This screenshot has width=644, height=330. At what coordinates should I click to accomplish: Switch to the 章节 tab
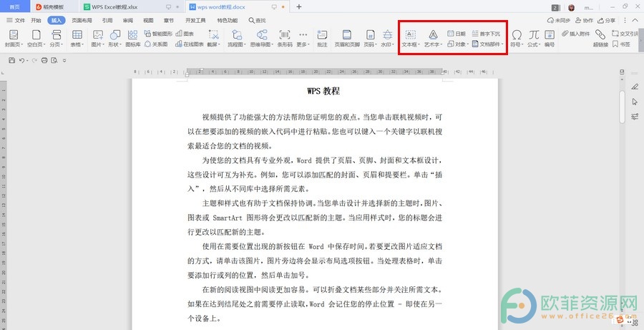(169, 20)
